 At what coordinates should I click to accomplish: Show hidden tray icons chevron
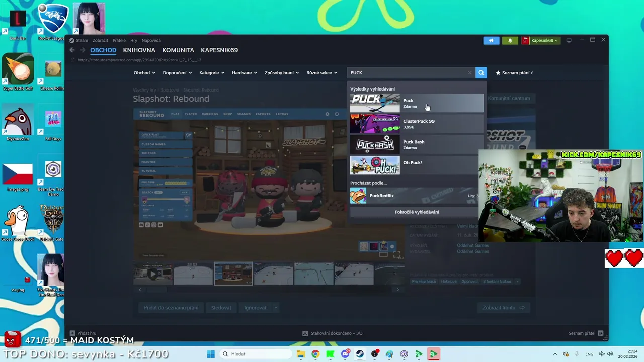tap(555, 354)
